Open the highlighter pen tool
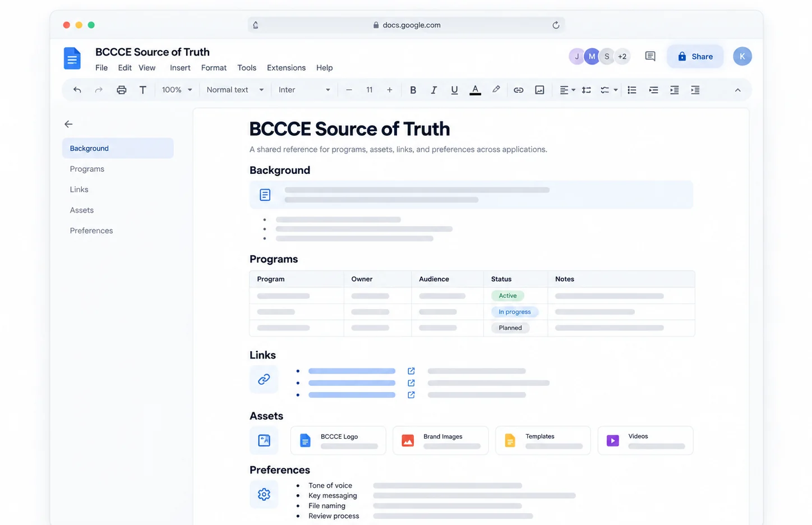This screenshot has height=525, width=812. point(496,90)
